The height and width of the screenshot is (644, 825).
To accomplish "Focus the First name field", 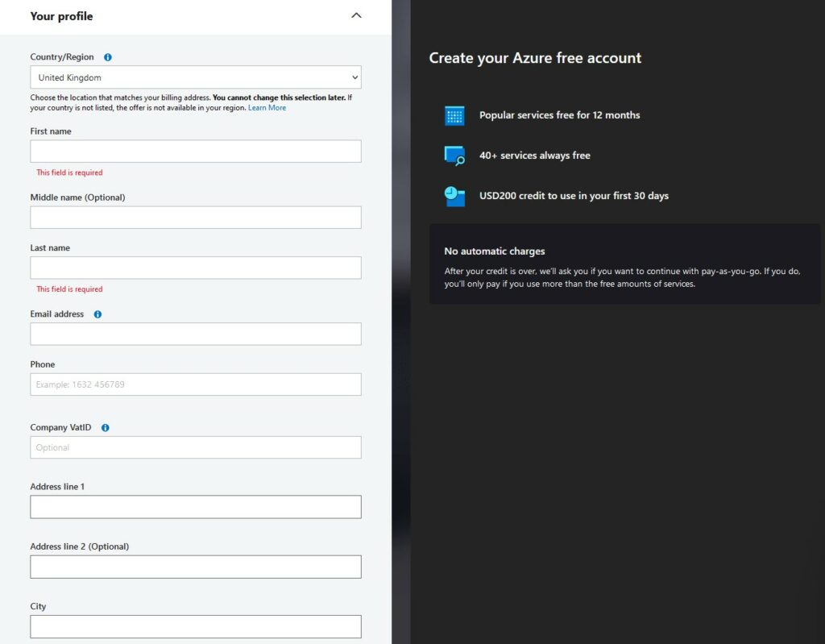I will pyautogui.click(x=196, y=152).
